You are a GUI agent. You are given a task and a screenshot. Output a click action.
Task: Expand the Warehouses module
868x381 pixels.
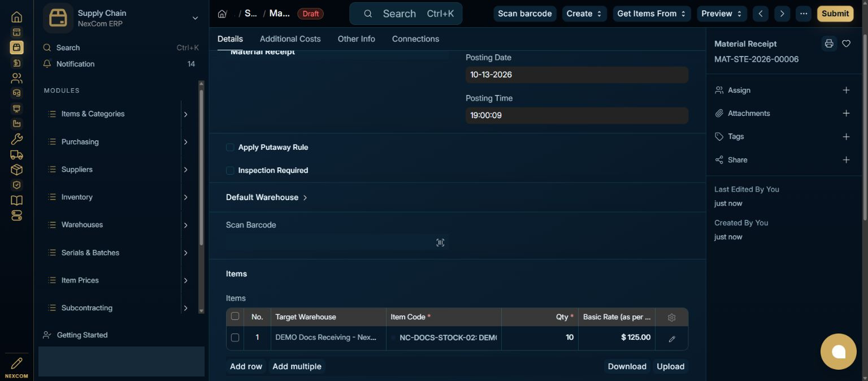tap(185, 225)
